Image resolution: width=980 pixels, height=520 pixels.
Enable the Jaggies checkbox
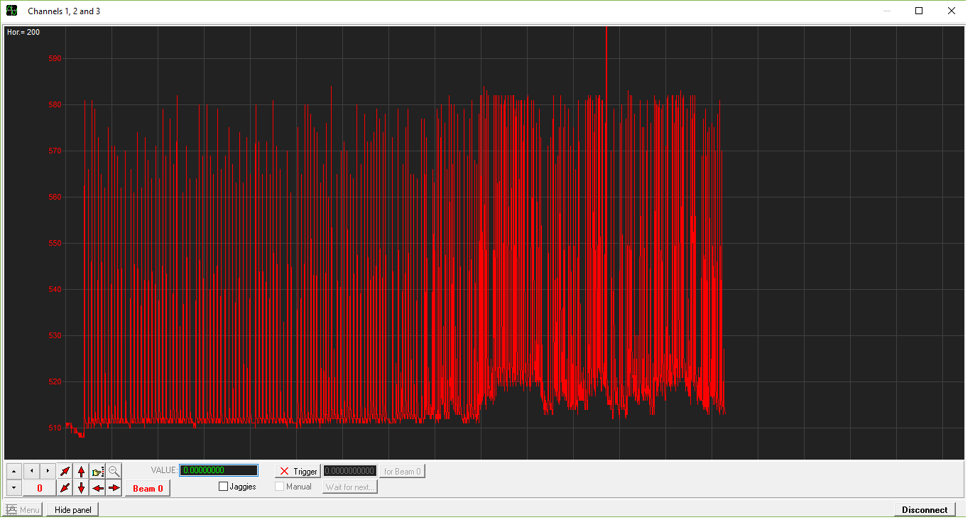click(x=224, y=487)
